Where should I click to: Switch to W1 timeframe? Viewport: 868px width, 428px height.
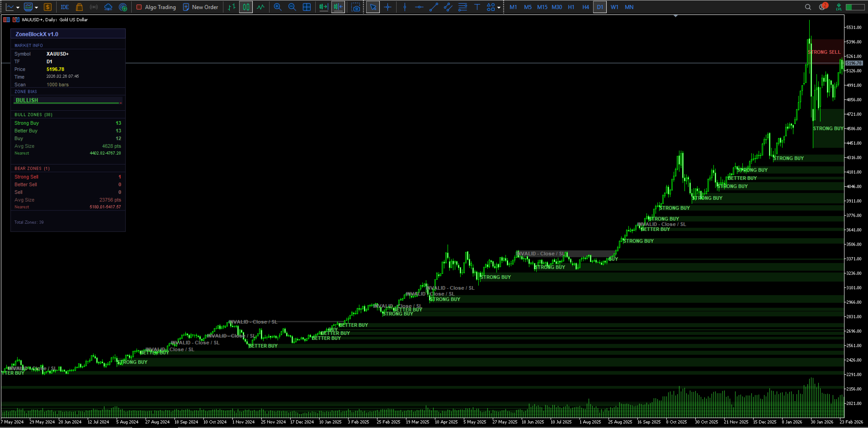614,7
